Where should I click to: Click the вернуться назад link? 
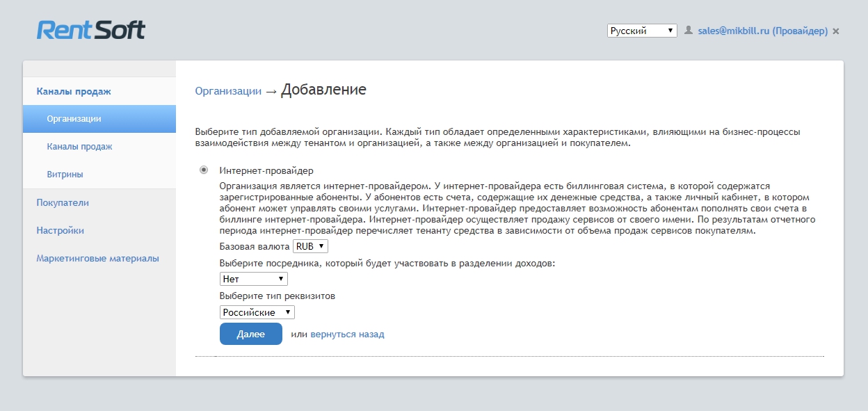pyautogui.click(x=347, y=335)
